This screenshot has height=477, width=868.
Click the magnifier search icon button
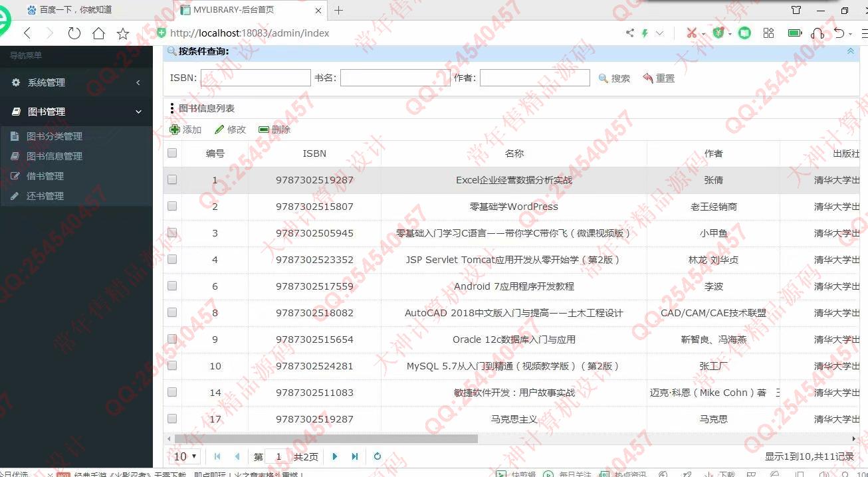coord(603,78)
